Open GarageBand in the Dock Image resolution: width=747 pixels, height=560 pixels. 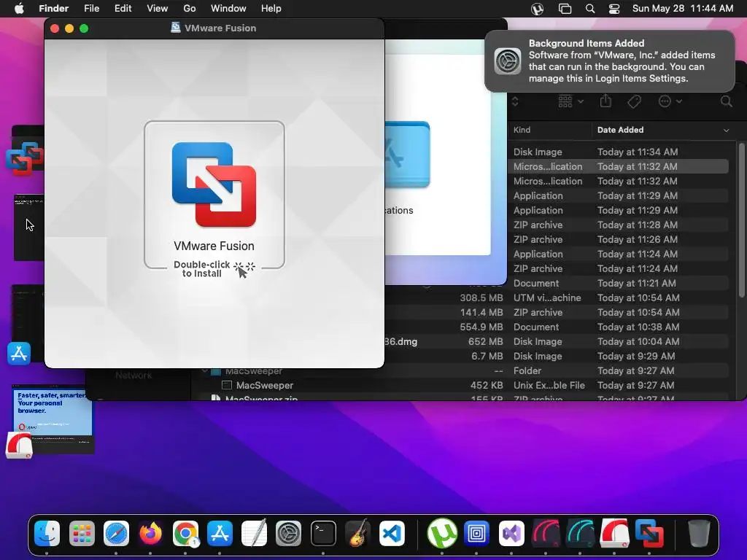(x=357, y=533)
